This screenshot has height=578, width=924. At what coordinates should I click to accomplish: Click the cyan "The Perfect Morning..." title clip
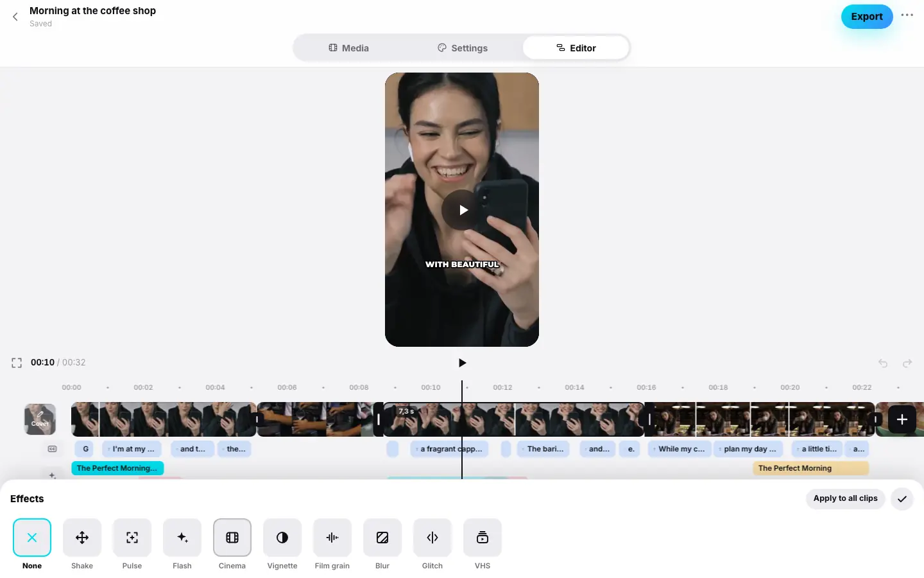click(x=117, y=468)
